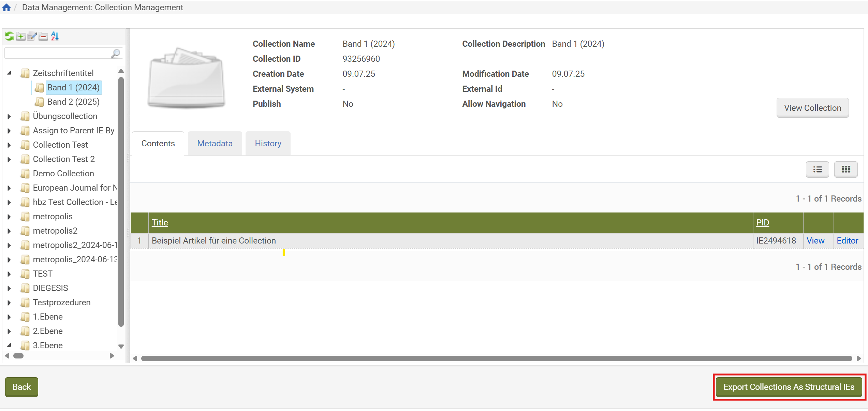Click inside the collection search field
868x411 pixels.
click(x=58, y=53)
